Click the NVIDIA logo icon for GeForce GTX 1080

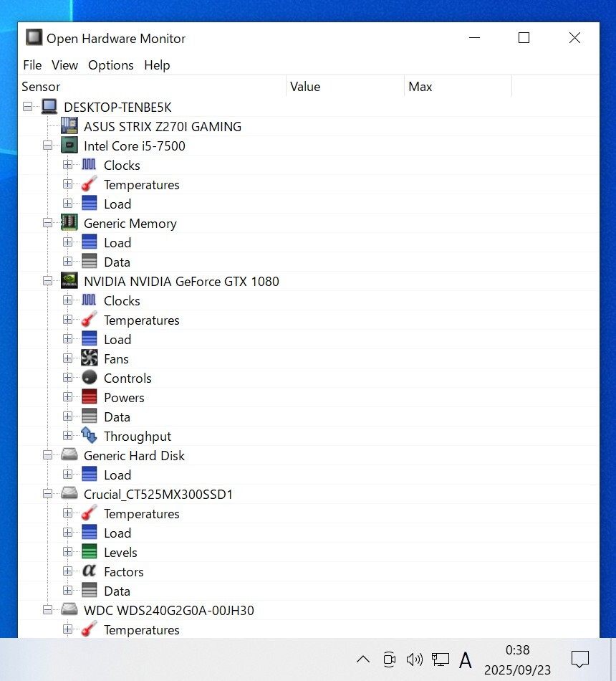69,281
